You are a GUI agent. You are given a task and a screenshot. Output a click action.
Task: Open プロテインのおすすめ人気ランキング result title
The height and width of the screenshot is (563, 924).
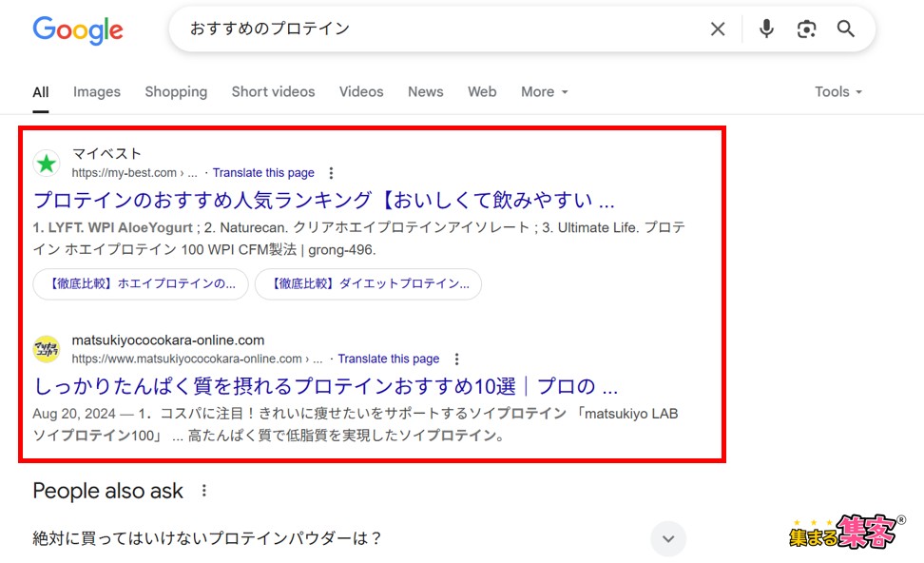coord(324,201)
